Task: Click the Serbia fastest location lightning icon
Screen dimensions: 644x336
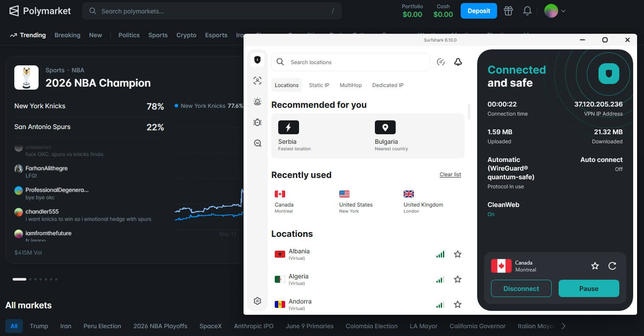Action: [x=289, y=127]
